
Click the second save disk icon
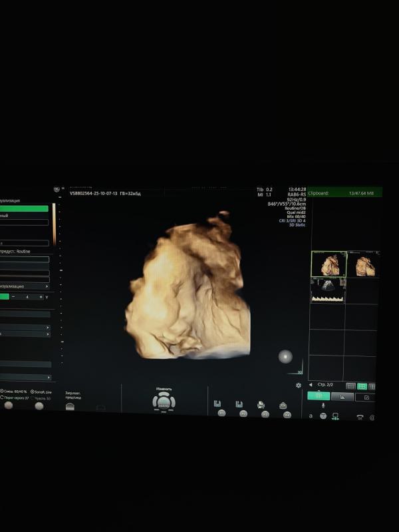(x=237, y=403)
